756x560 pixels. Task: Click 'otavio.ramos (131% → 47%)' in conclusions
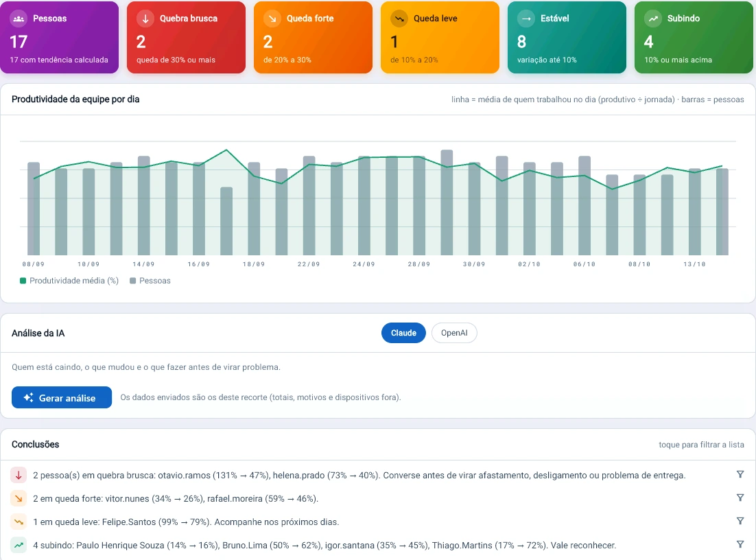pos(213,475)
